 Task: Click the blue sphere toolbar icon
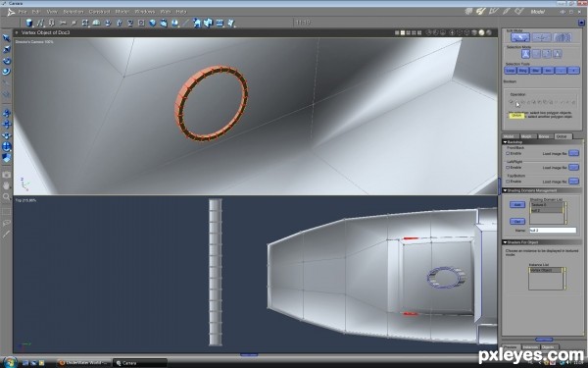(x=152, y=23)
